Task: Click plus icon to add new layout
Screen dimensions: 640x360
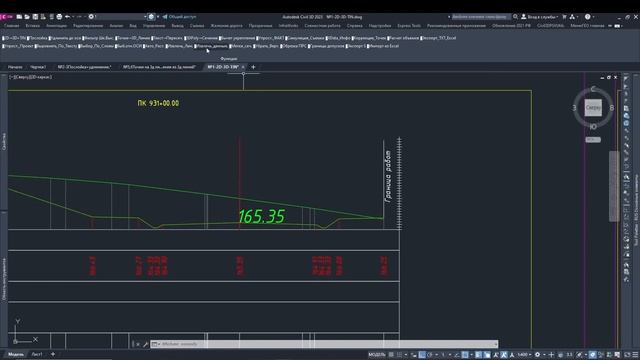Action: [53, 354]
